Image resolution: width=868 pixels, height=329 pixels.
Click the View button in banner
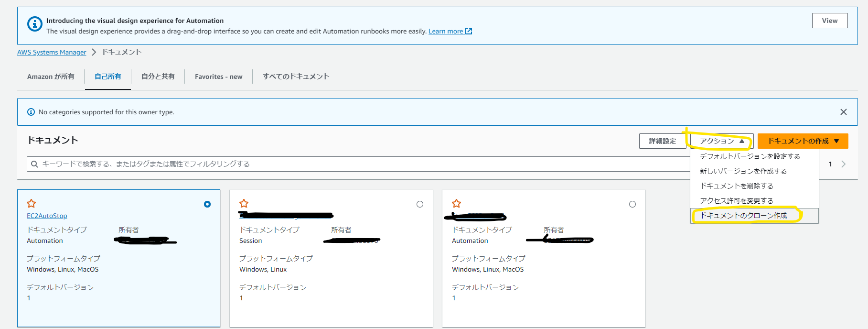[x=830, y=21]
